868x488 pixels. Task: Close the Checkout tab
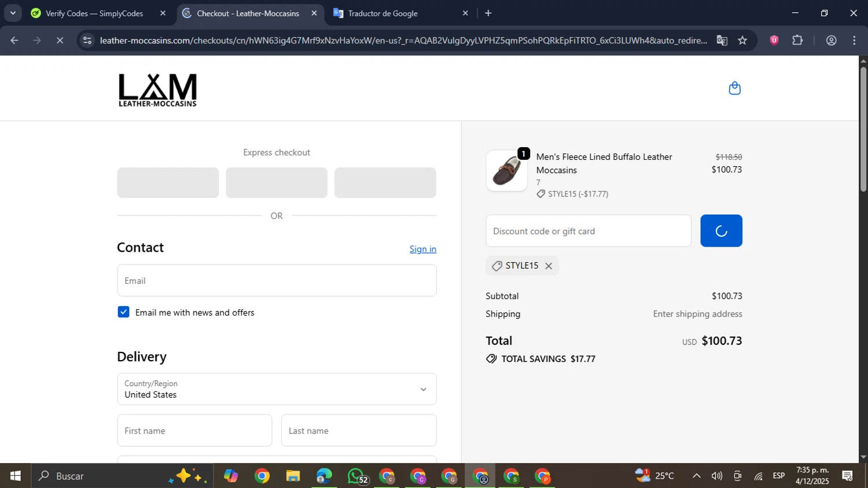(x=314, y=13)
